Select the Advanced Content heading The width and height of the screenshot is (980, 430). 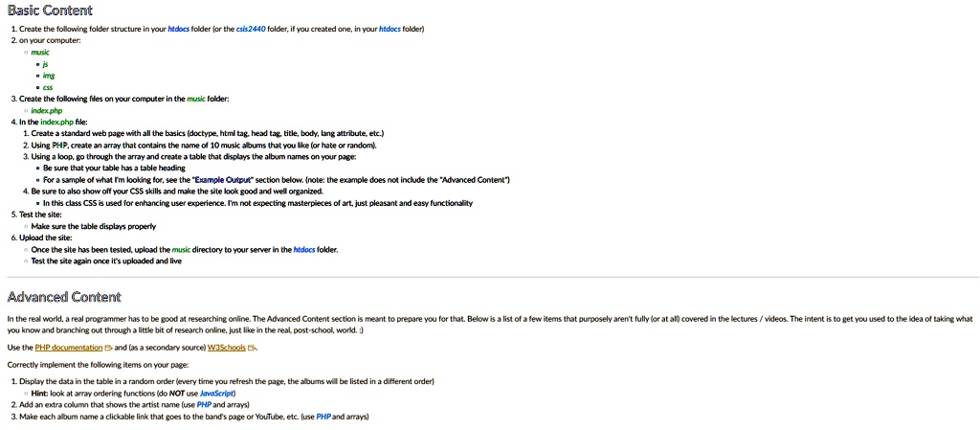click(64, 297)
